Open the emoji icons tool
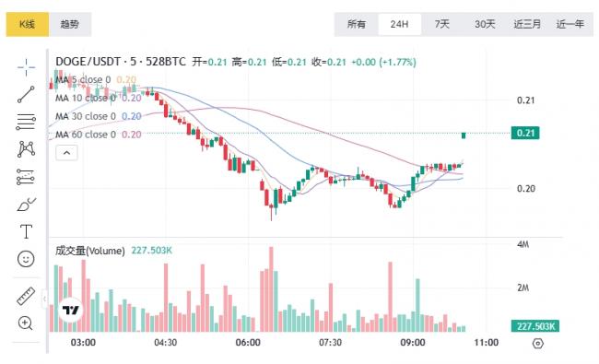Viewport: 599px width, 364px height. [x=26, y=259]
